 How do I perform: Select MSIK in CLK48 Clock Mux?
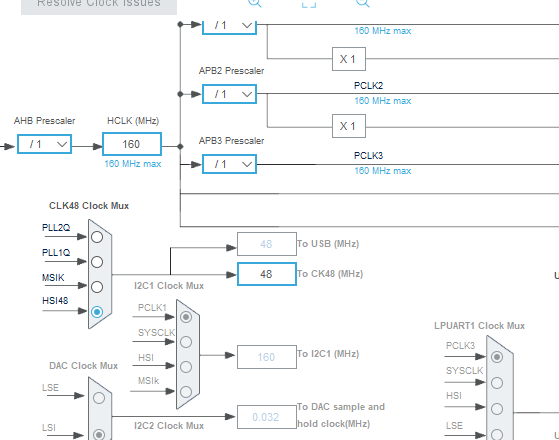pyautogui.click(x=97, y=287)
